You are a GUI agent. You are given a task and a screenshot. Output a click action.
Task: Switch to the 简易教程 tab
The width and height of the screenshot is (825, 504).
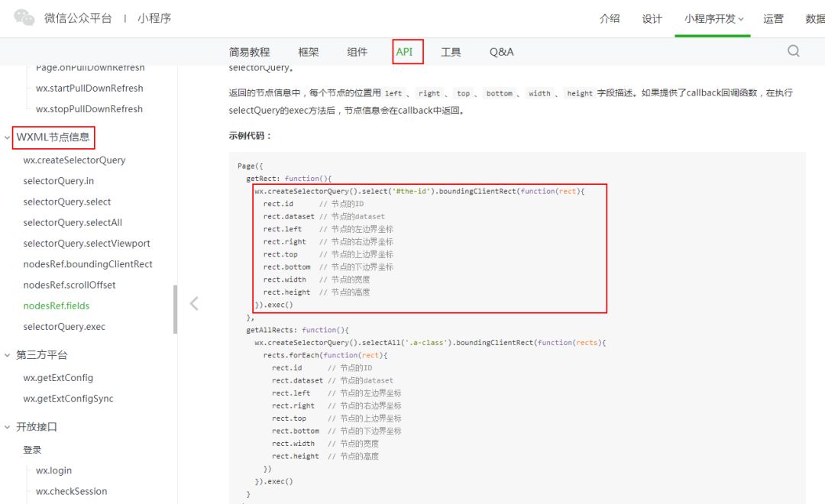pyautogui.click(x=249, y=52)
